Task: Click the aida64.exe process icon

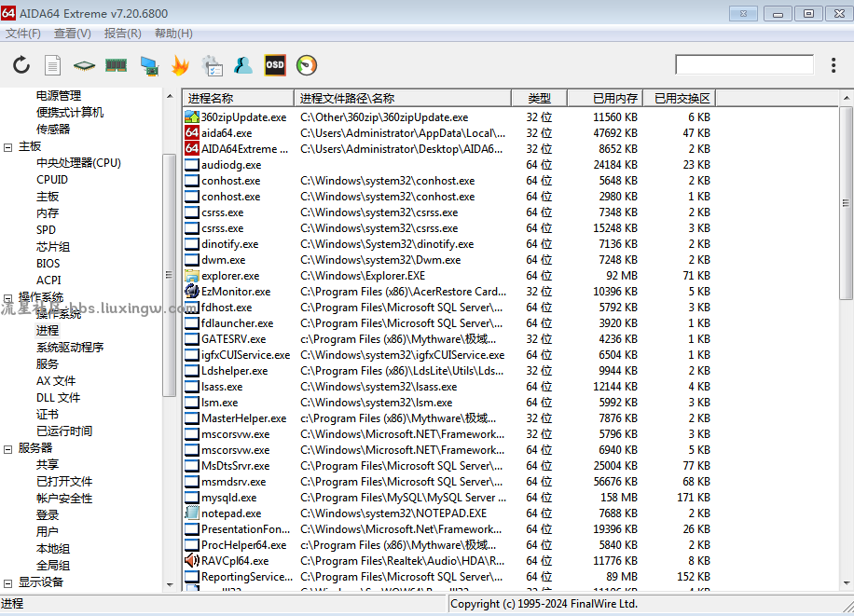Action: click(192, 133)
